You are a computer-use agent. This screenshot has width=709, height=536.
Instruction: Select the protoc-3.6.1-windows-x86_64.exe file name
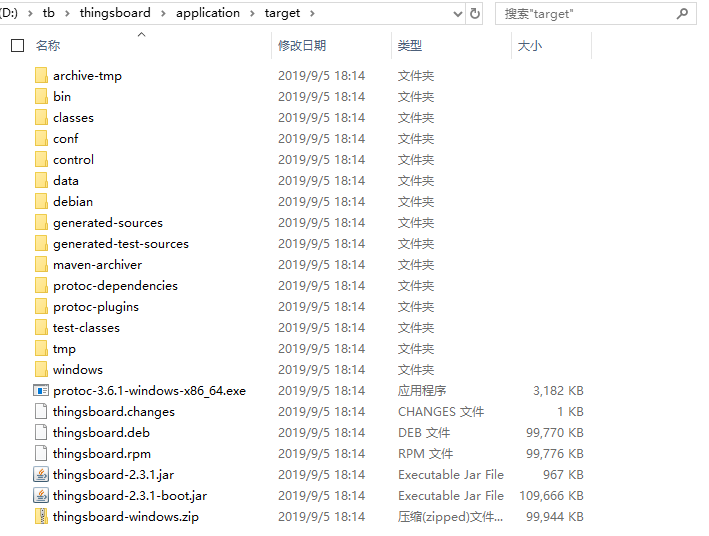click(149, 391)
